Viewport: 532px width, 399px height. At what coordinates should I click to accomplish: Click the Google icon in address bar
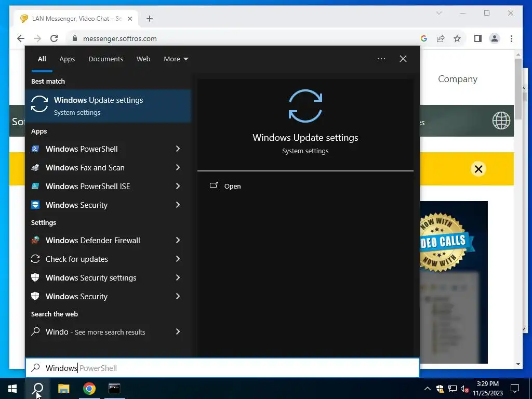click(424, 38)
